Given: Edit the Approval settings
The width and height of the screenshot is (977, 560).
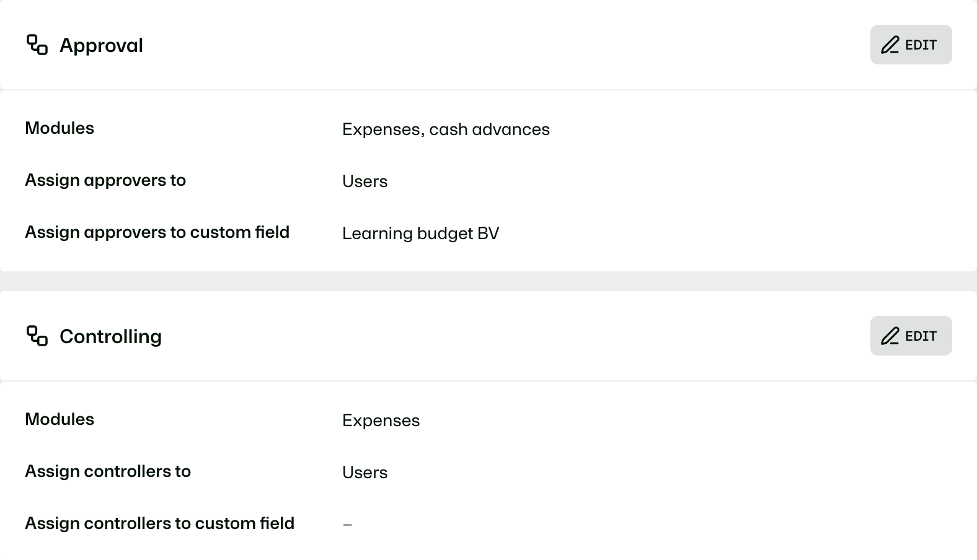Looking at the screenshot, I should pyautogui.click(x=911, y=45).
